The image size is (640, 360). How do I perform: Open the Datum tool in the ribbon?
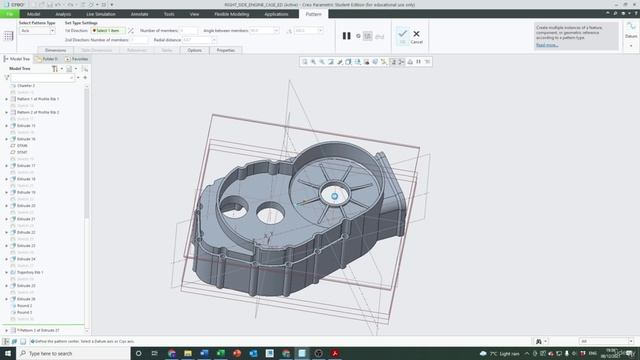click(631, 31)
